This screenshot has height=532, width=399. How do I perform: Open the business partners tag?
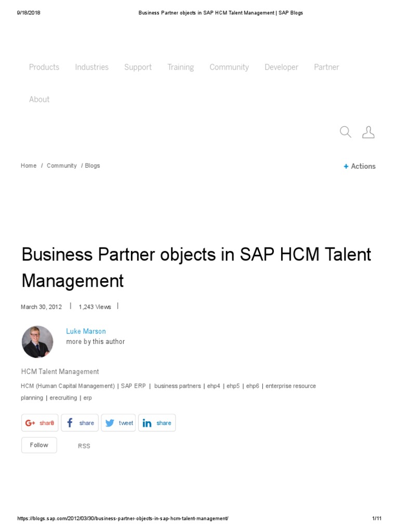click(178, 386)
